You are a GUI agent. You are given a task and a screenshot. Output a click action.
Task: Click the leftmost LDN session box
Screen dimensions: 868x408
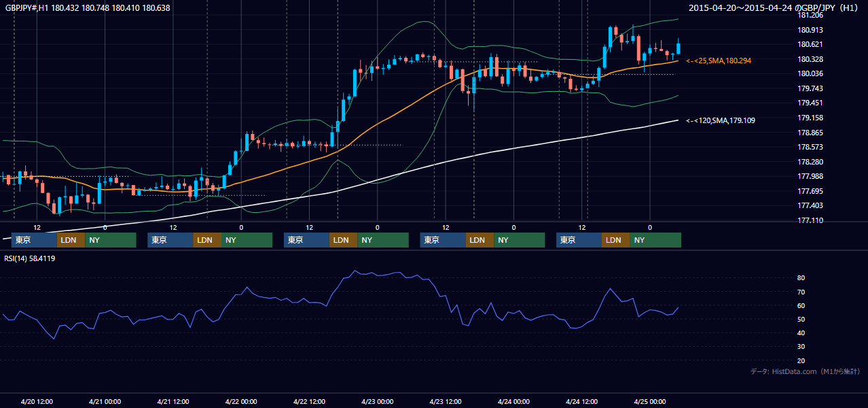[x=71, y=240]
